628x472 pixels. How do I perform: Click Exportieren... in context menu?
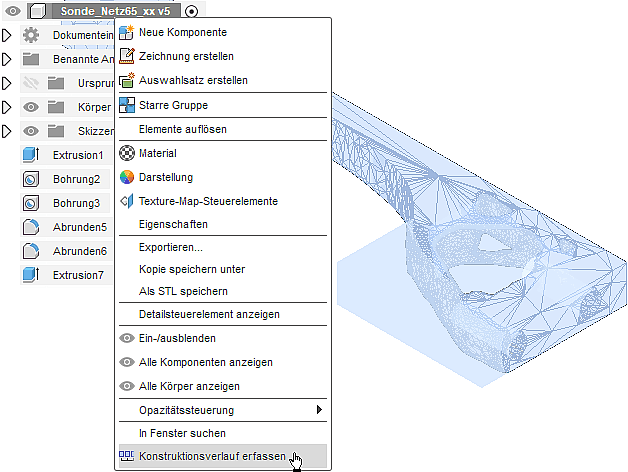170,247
